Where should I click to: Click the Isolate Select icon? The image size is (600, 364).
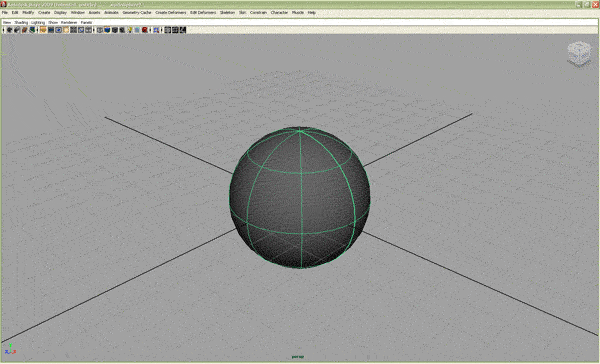click(x=156, y=30)
